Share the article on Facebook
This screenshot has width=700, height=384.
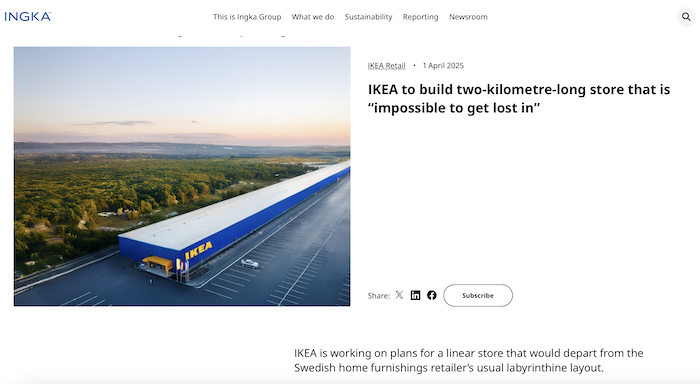pyautogui.click(x=431, y=295)
